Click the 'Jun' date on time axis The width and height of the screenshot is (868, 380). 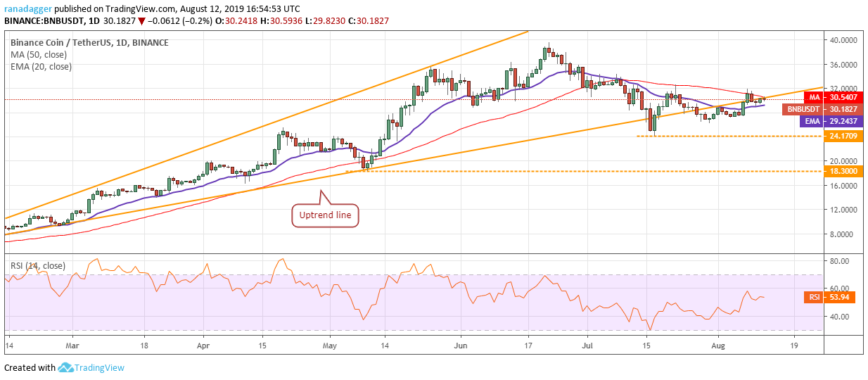tap(461, 346)
